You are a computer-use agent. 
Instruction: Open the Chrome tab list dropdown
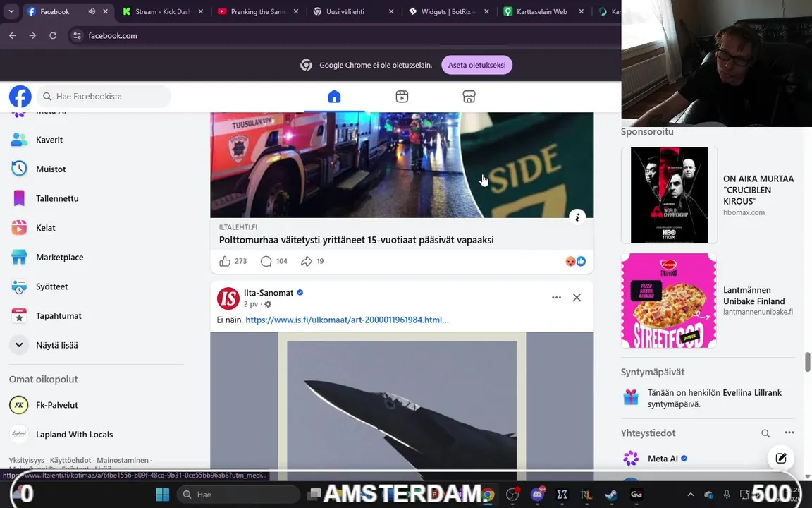(x=11, y=11)
